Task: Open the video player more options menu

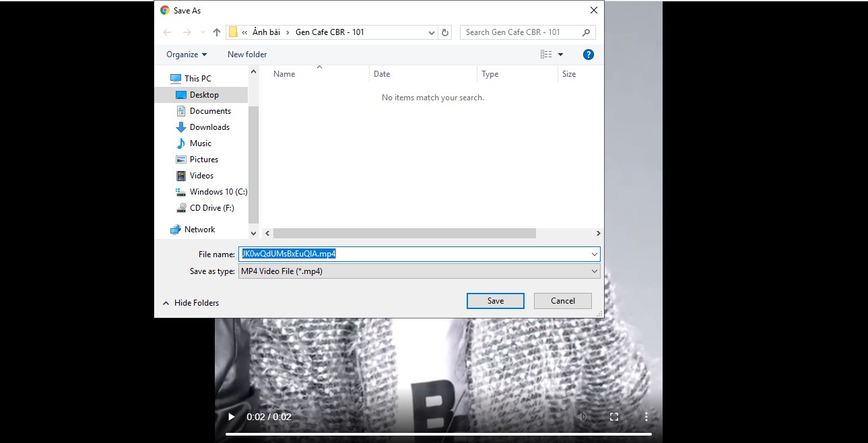Action: (645, 417)
